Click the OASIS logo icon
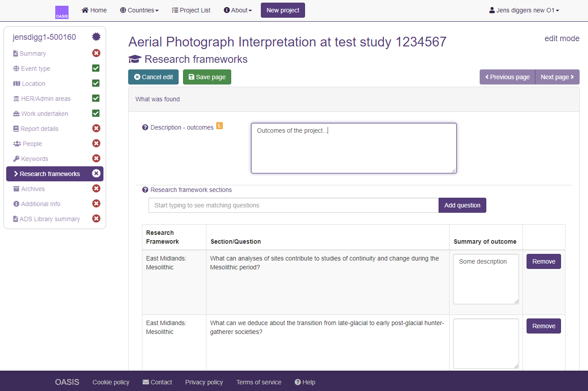The width and height of the screenshot is (588, 391). [62, 12]
